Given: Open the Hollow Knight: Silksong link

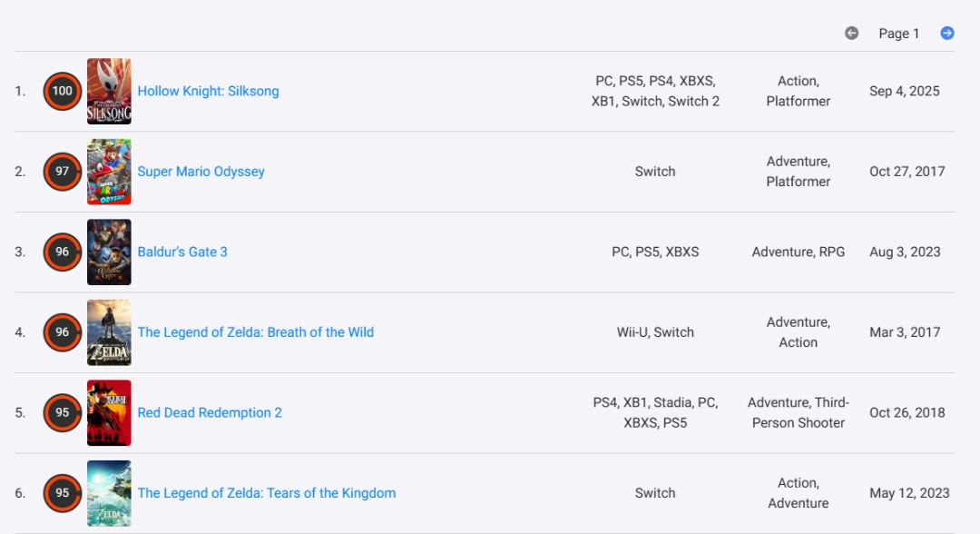Looking at the screenshot, I should (x=208, y=91).
